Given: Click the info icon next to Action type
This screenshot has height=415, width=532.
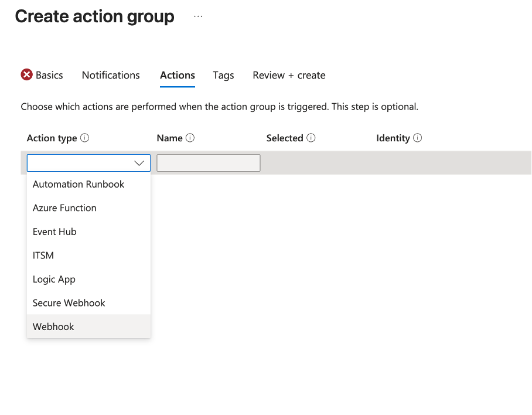Looking at the screenshot, I should pos(84,138).
